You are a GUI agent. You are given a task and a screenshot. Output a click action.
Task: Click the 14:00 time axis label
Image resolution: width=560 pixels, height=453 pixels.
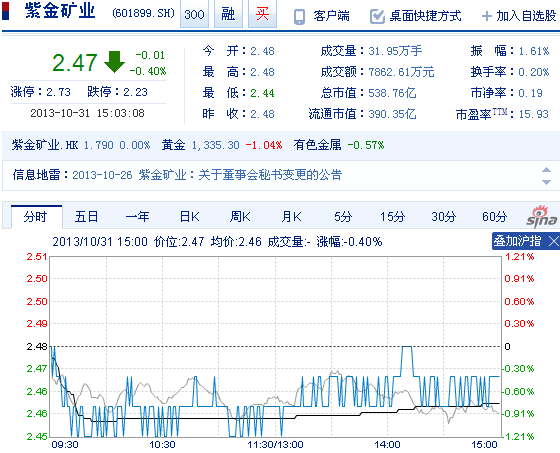pos(388,445)
